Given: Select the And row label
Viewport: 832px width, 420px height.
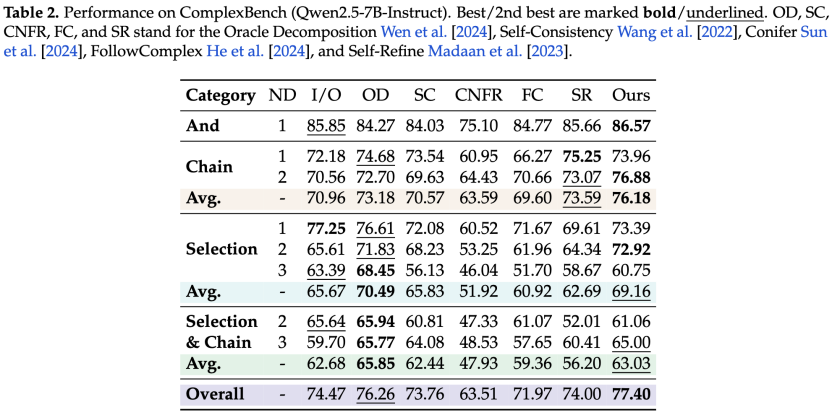Looking at the screenshot, I should 202,126.
